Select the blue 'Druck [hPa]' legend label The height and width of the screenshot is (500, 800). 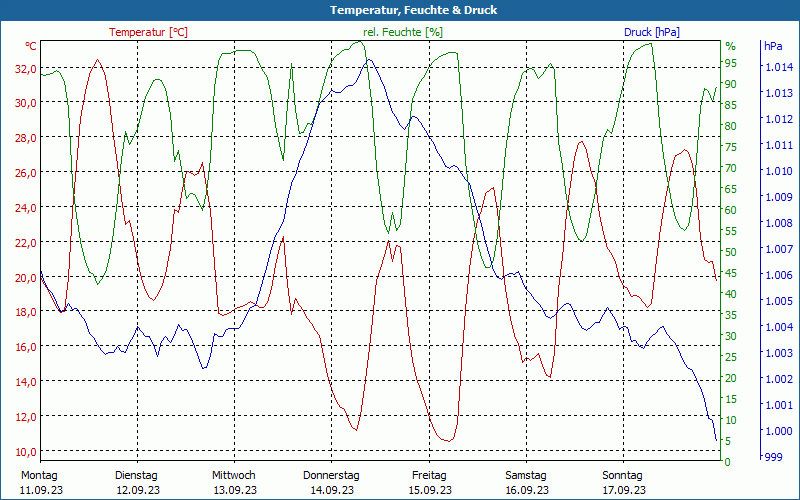tap(651, 32)
